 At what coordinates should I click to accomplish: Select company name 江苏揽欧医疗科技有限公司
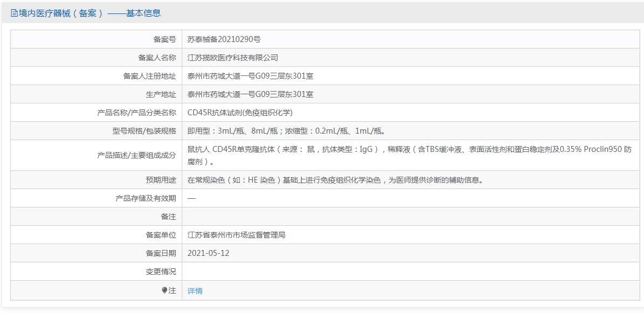[233, 58]
